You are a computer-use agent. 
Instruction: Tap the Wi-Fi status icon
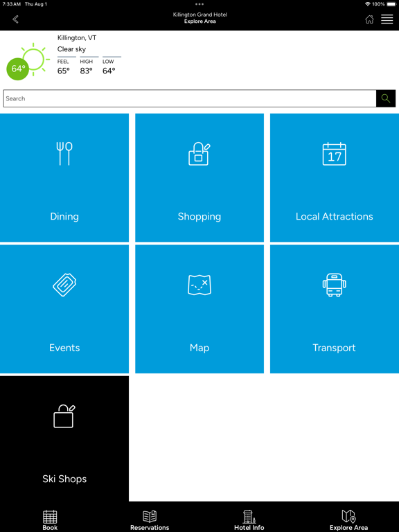pos(368,4)
